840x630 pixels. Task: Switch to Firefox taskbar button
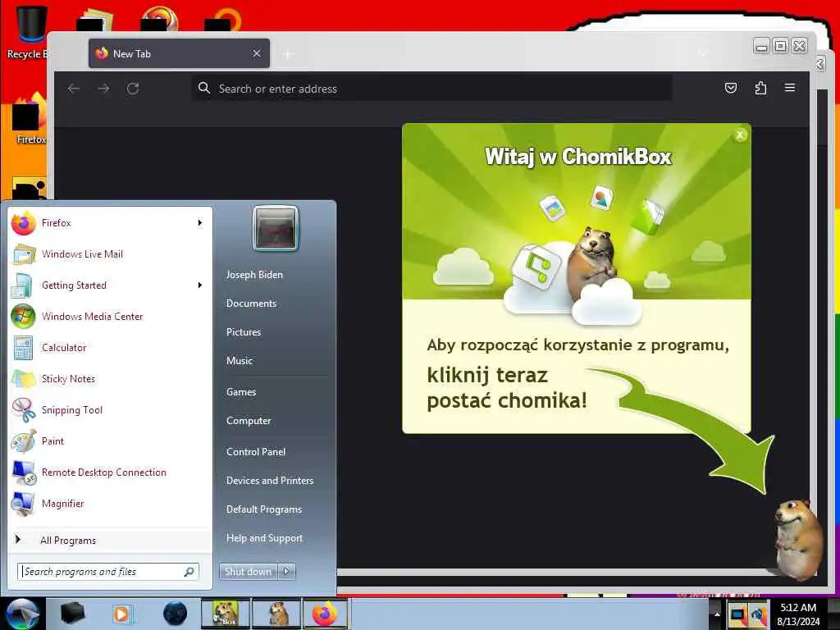(x=325, y=614)
